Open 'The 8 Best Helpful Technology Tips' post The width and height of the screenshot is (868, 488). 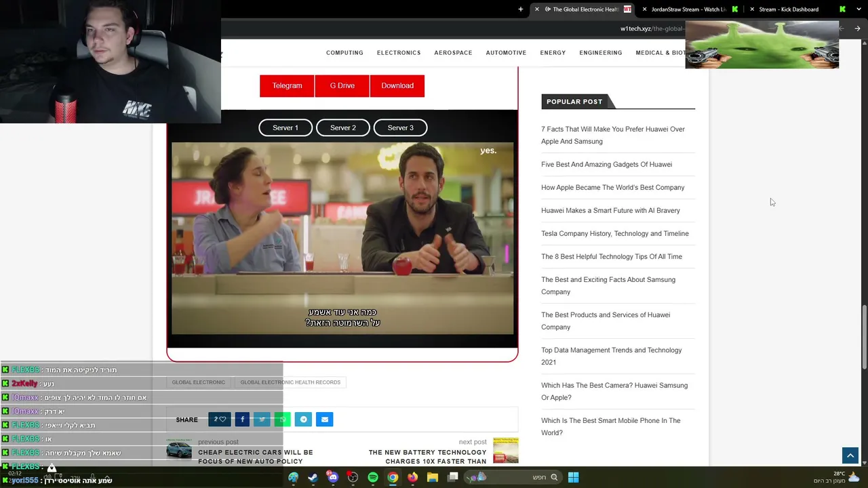click(x=612, y=256)
